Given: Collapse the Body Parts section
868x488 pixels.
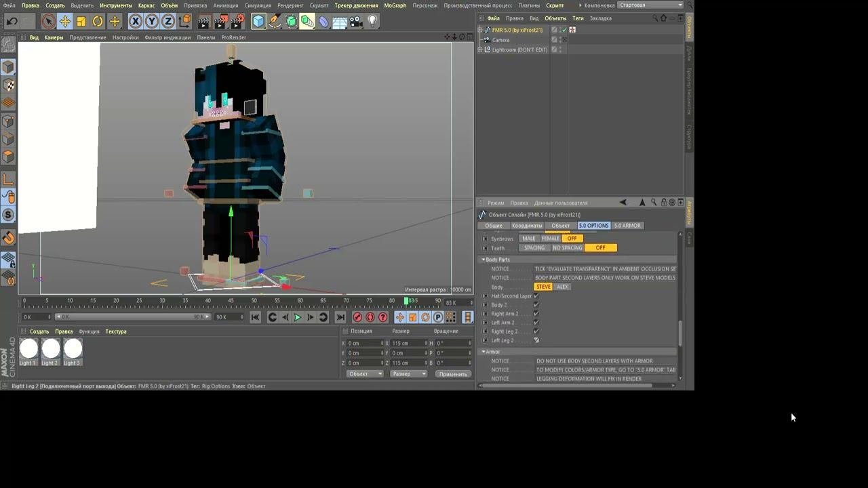Looking at the screenshot, I should pos(484,260).
